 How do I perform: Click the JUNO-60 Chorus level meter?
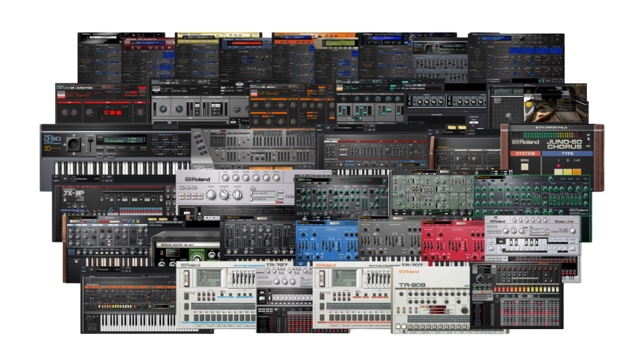[547, 135]
